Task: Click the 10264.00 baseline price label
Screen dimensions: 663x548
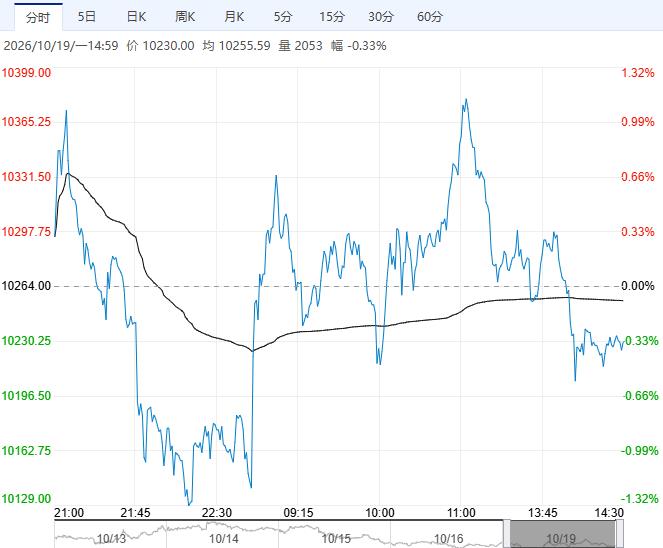Action: [x=26, y=286]
